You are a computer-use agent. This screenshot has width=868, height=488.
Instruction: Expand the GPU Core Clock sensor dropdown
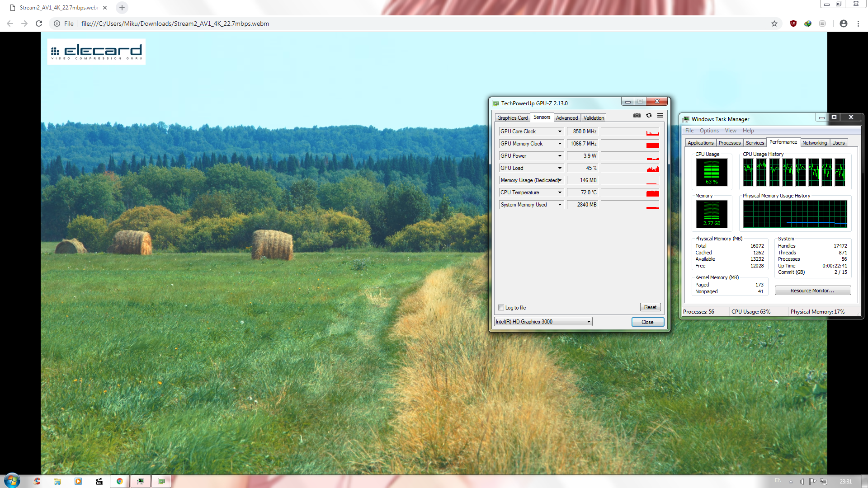pos(560,131)
